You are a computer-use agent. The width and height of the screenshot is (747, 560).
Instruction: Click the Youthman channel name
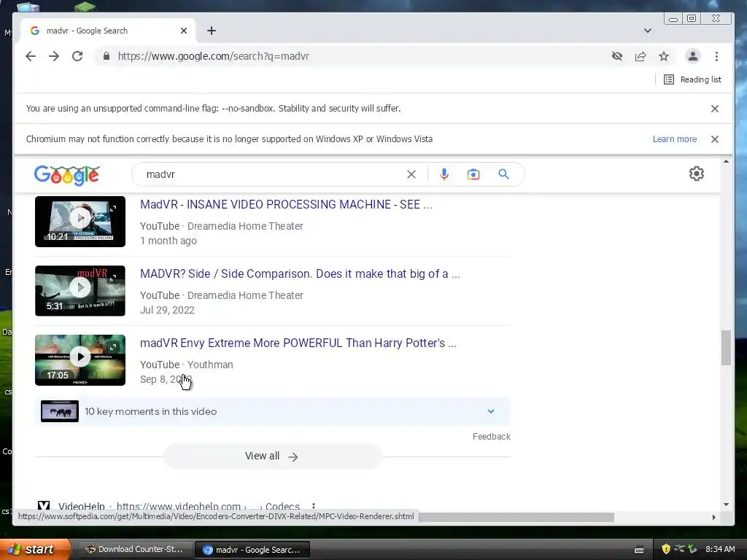210,365
